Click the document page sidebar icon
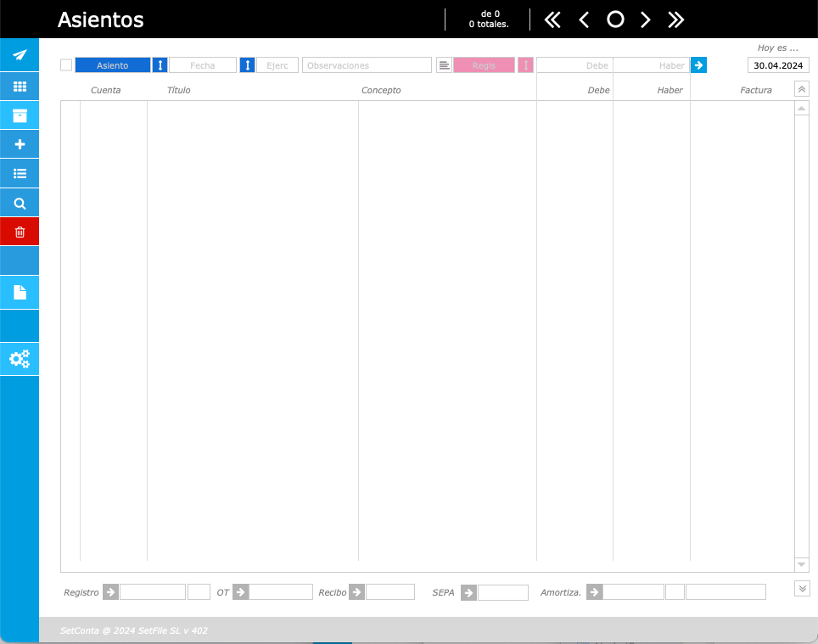 (x=20, y=293)
